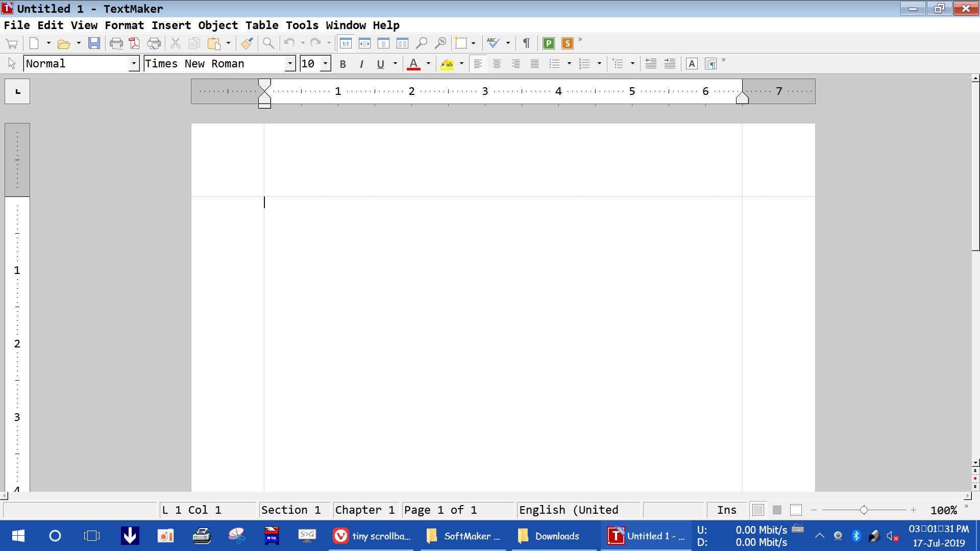Click the Ins insert mode indicator
The image size is (980, 551).
[726, 510]
